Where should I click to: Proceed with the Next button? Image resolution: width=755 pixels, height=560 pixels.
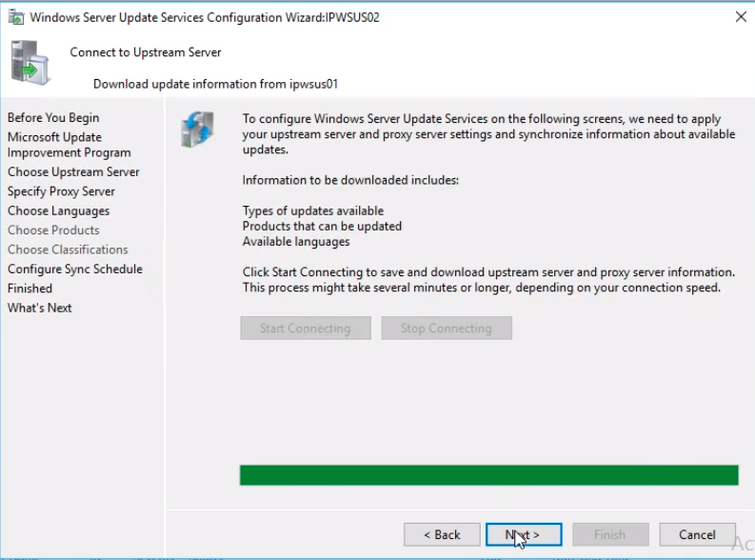click(x=524, y=534)
